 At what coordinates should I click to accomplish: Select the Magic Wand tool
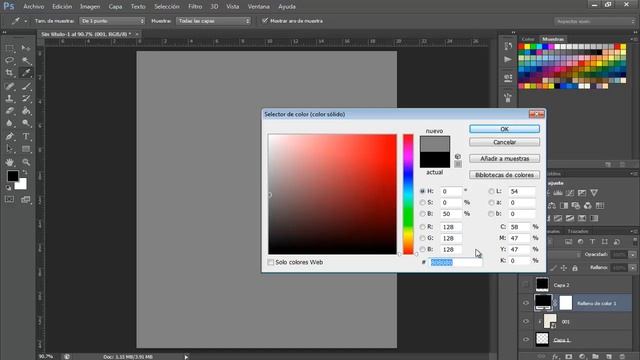pyautogui.click(x=26, y=60)
